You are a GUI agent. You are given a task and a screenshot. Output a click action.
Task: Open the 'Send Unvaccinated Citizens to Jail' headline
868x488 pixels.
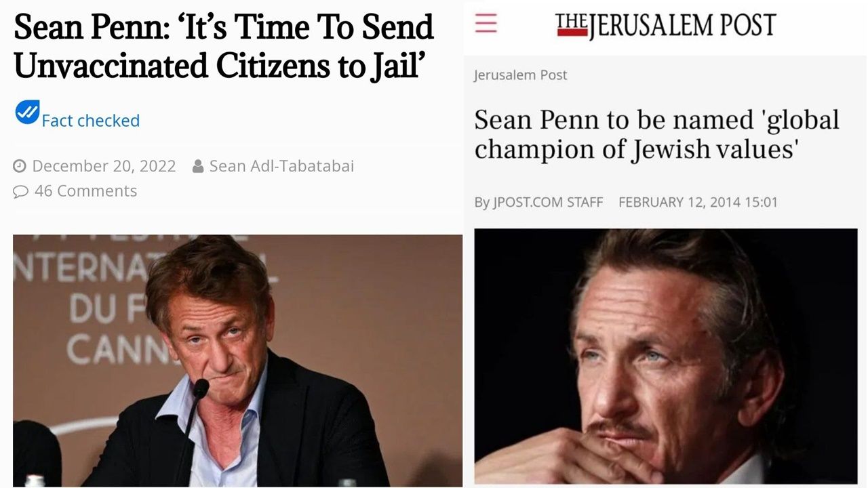(224, 46)
